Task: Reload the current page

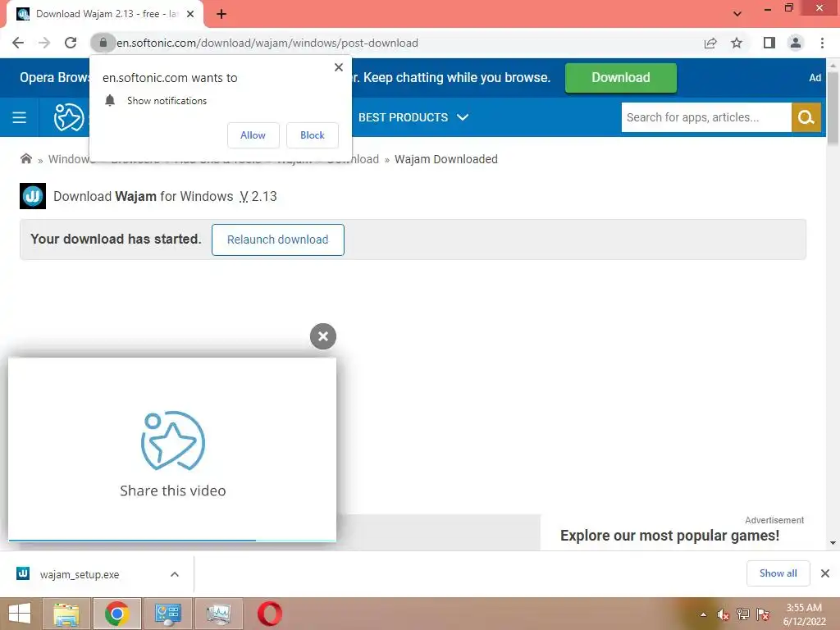Action: pos(71,43)
